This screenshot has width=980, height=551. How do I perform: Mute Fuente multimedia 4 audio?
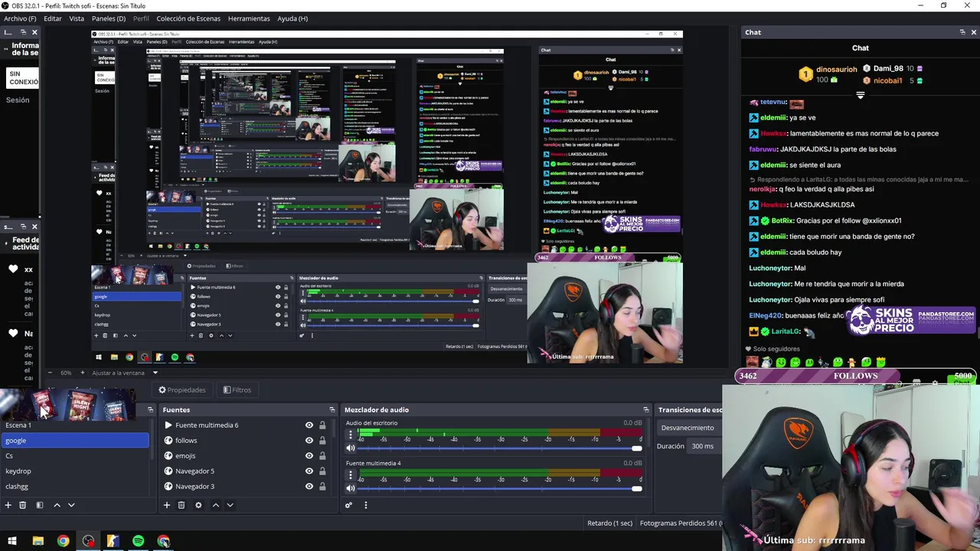(x=351, y=488)
